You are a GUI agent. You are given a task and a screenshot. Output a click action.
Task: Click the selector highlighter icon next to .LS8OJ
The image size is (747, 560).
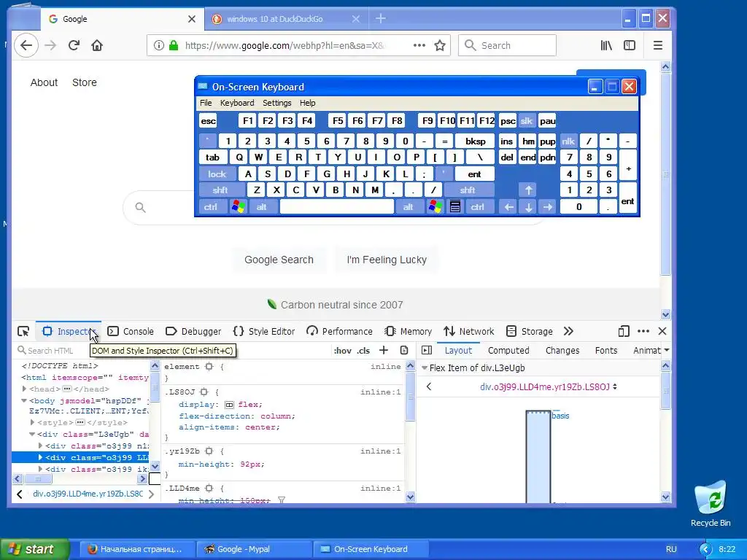pyautogui.click(x=204, y=392)
